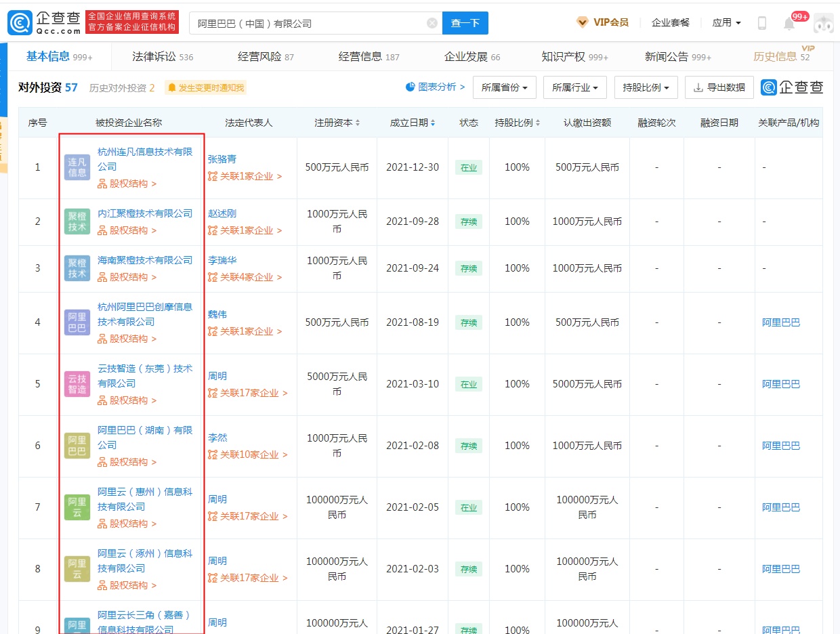
Task: Select the 对外投资 57 sub-tab
Action: click(48, 87)
